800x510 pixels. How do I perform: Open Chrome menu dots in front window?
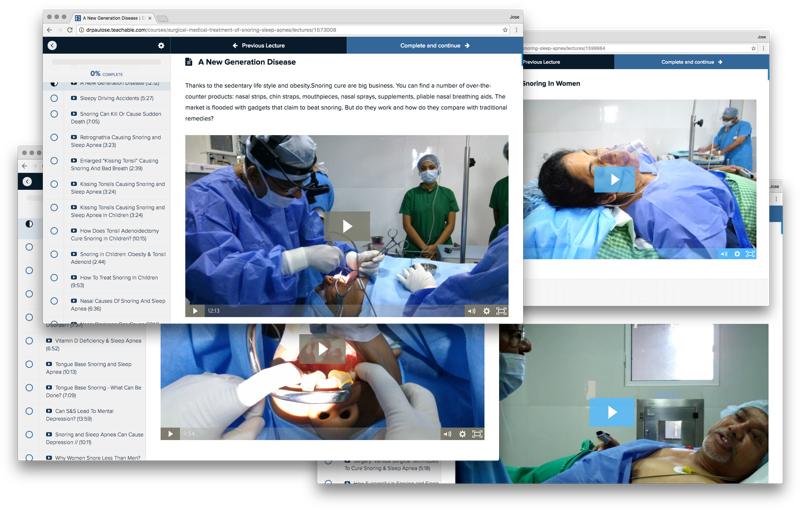point(516,30)
